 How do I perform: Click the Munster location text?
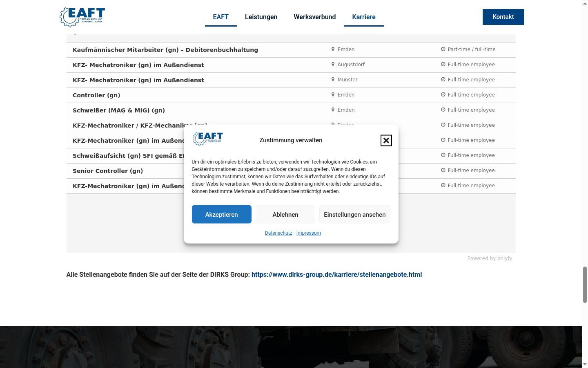347,79
